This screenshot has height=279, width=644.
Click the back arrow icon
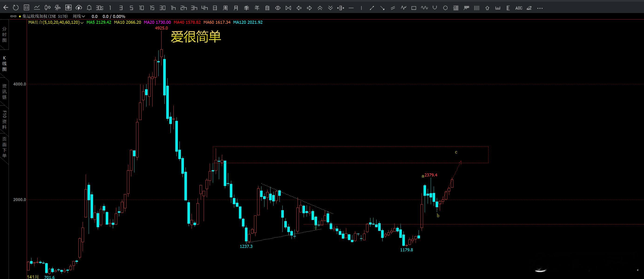pyautogui.click(x=6, y=8)
